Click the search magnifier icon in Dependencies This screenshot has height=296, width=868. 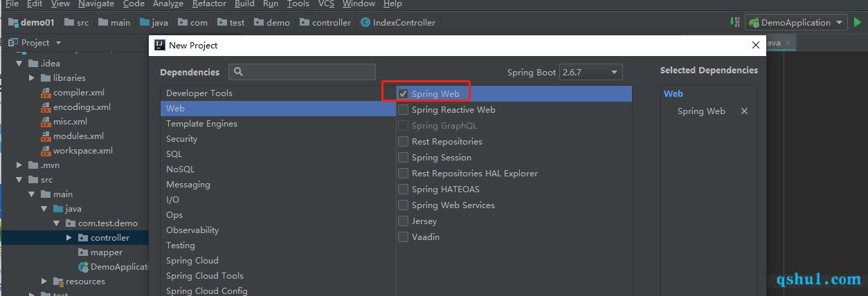238,72
